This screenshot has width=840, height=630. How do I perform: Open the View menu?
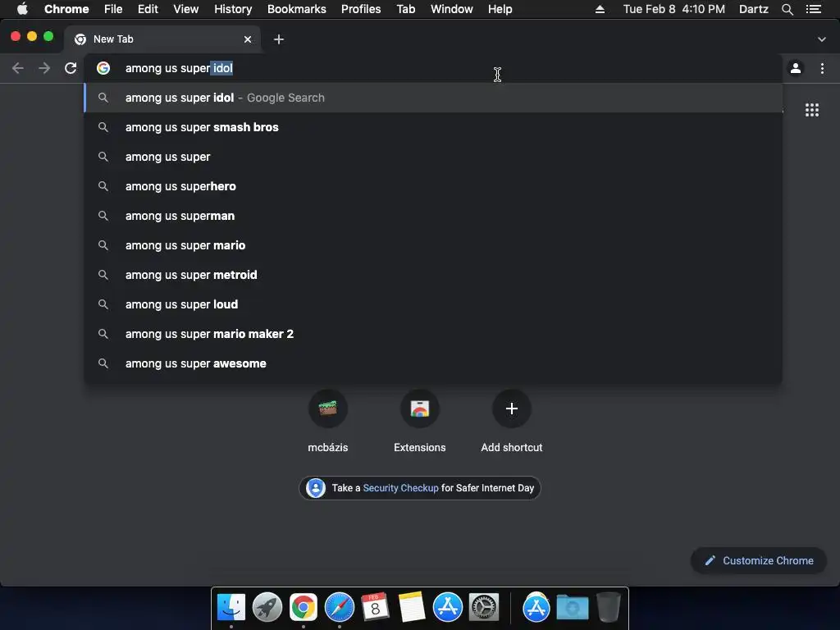pos(186,9)
